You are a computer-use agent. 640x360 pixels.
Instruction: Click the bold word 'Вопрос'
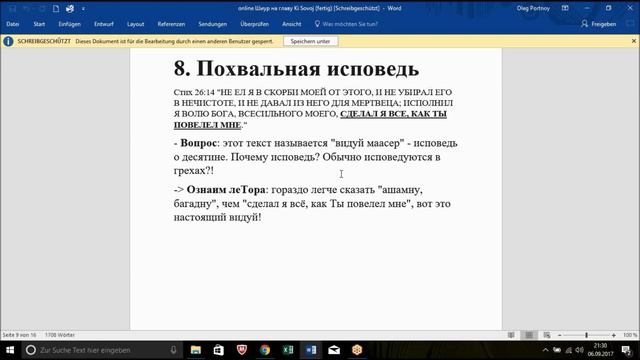click(198, 143)
